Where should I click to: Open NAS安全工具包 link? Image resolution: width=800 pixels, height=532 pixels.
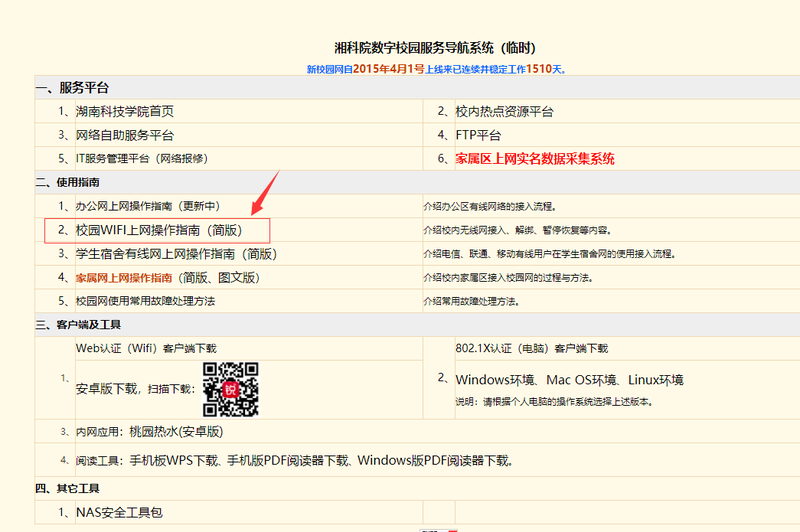click(118, 512)
